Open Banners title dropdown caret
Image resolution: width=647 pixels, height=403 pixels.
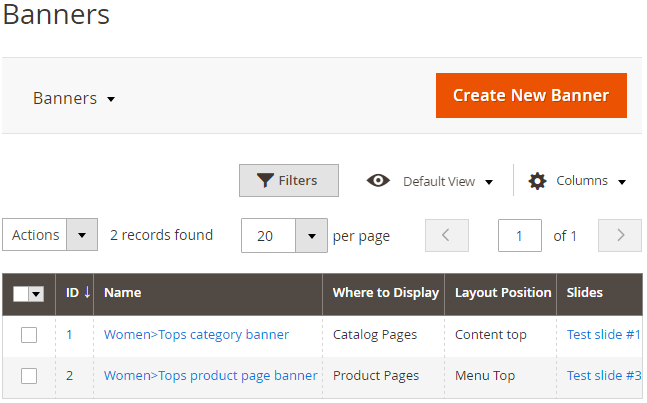111,99
